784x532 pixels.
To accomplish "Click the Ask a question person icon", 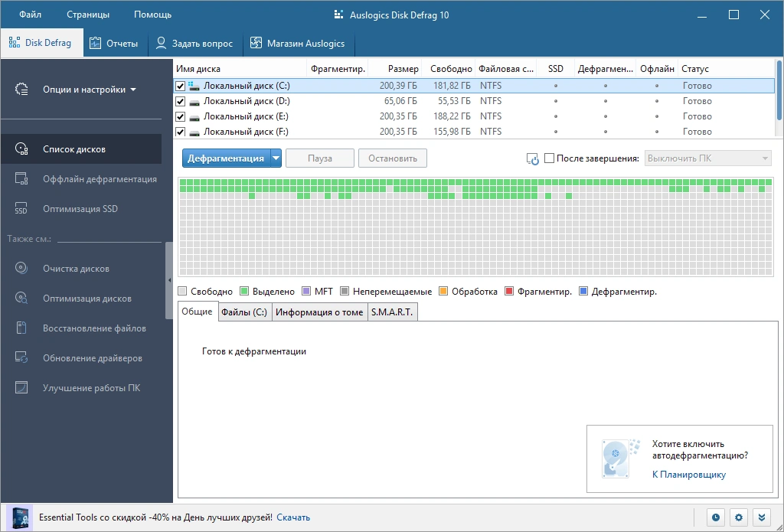I will (161, 43).
